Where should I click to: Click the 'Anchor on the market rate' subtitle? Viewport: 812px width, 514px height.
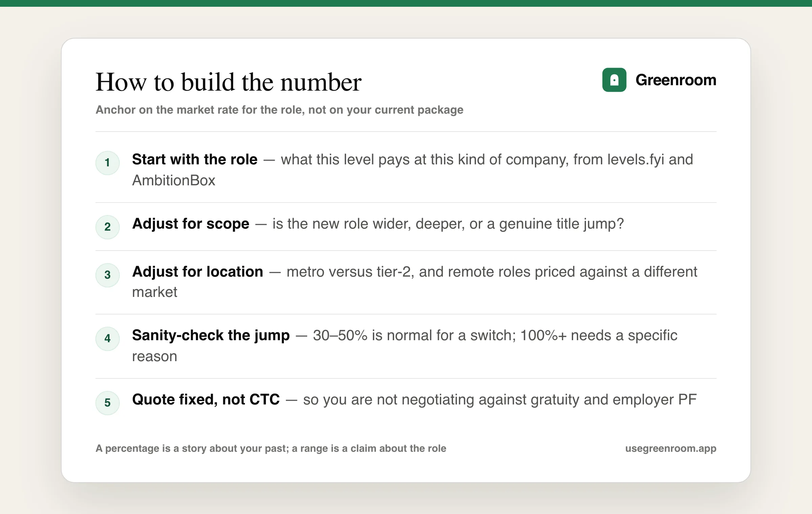[279, 110]
